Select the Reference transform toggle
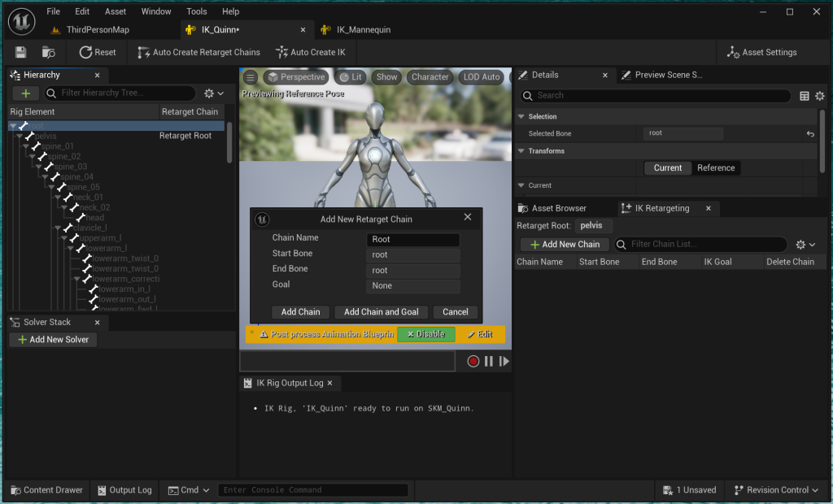This screenshot has height=504, width=833. [x=716, y=167]
